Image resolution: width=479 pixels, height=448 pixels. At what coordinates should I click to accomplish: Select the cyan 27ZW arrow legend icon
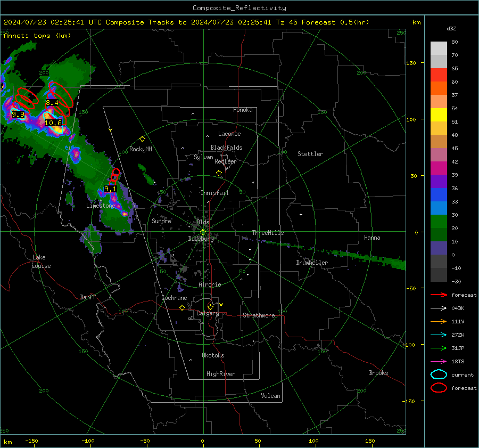point(439,335)
